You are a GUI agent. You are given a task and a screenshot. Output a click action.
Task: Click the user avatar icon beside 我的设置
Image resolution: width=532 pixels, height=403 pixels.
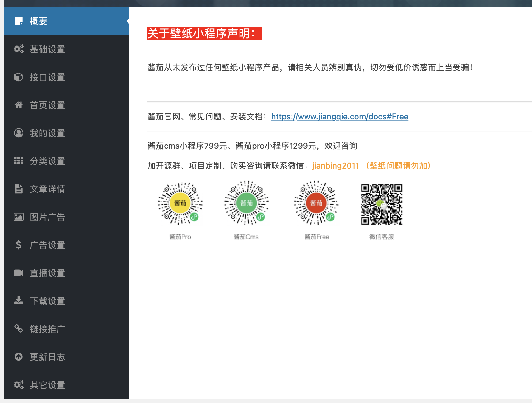[x=19, y=133]
